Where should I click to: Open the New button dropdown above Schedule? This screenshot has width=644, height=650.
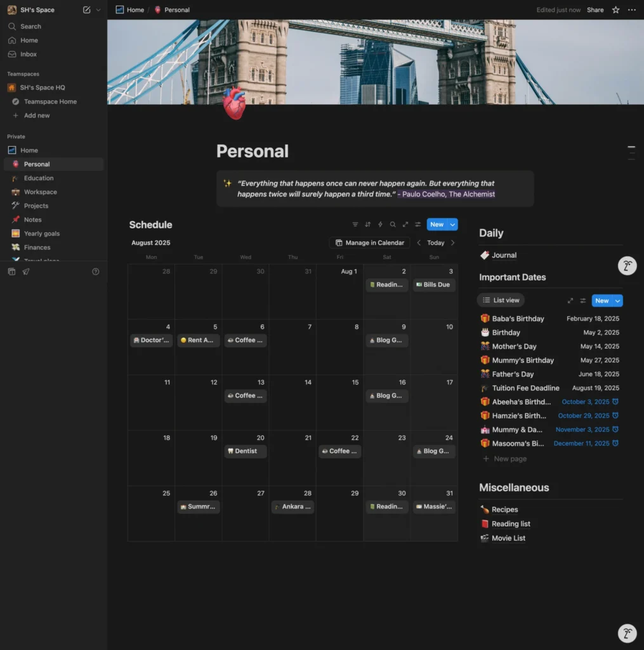click(x=451, y=224)
